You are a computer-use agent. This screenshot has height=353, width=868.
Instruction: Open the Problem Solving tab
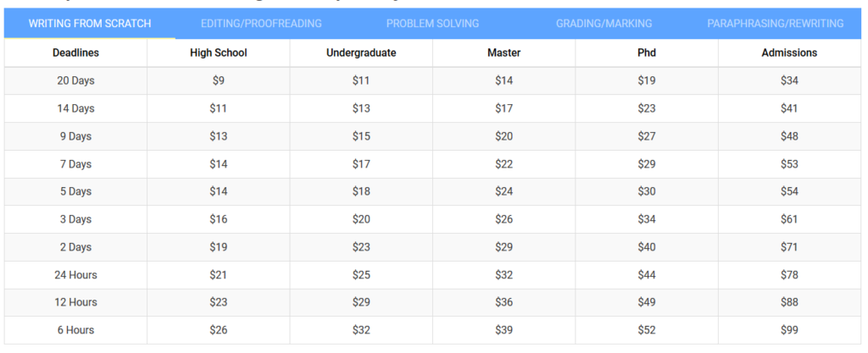pos(432,24)
